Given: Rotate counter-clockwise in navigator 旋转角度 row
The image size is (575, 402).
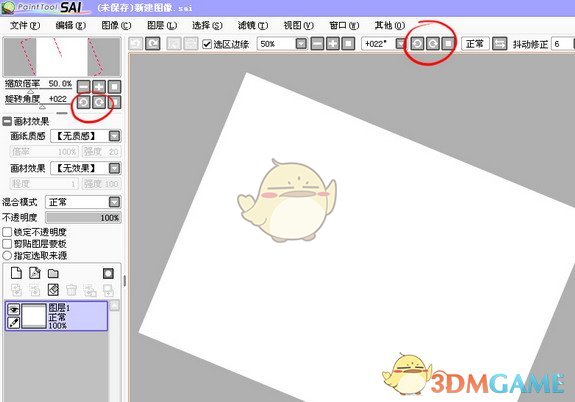Looking at the screenshot, I should point(84,102).
